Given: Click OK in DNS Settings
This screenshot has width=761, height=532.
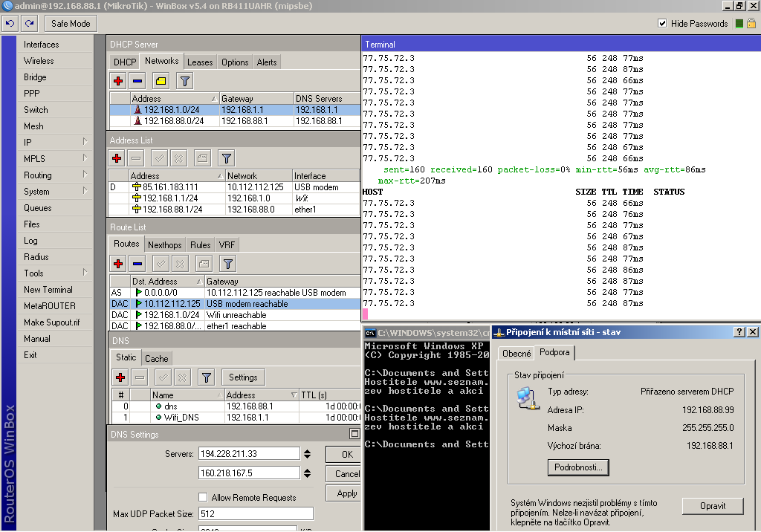Looking at the screenshot, I should tap(343, 454).
